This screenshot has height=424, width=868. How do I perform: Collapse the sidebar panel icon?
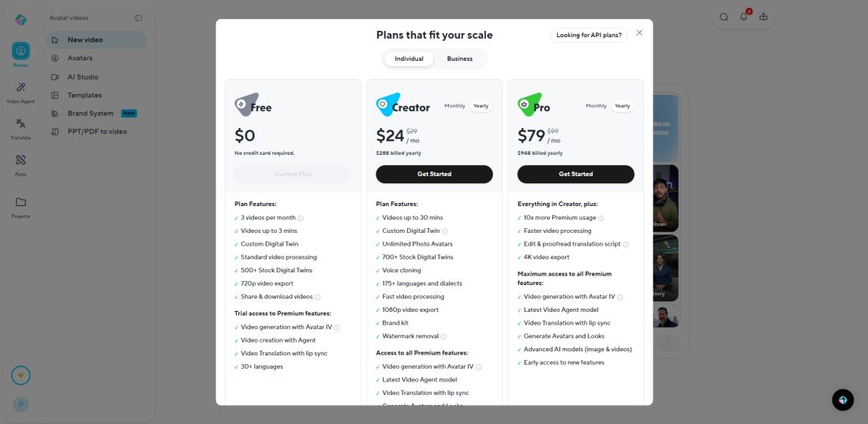138,17
